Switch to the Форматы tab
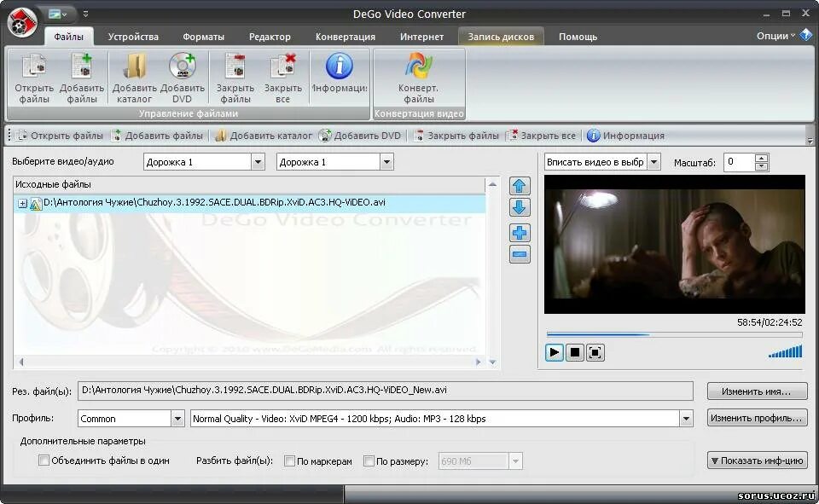Viewport: 819px width, 504px height. click(203, 37)
